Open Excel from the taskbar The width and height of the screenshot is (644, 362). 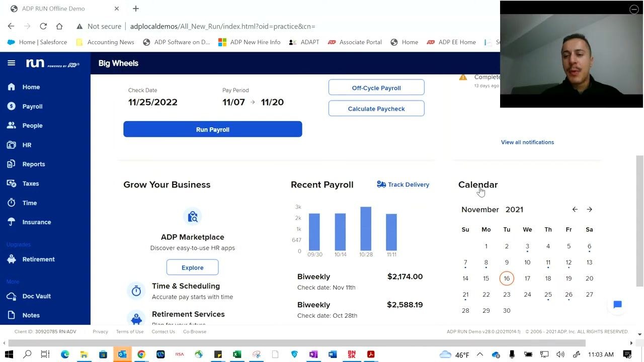point(237,354)
